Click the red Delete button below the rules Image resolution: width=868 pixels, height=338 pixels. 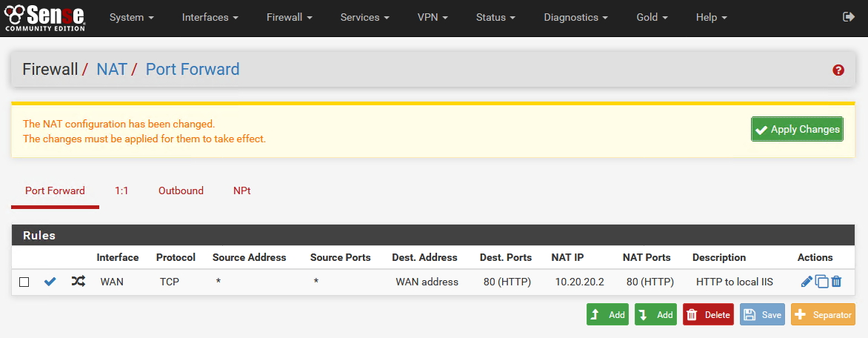[x=708, y=314]
